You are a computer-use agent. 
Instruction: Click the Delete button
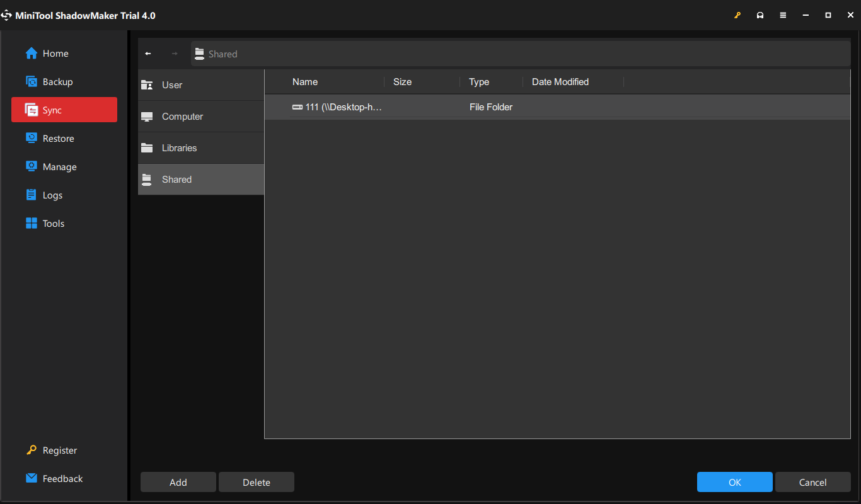coord(257,483)
